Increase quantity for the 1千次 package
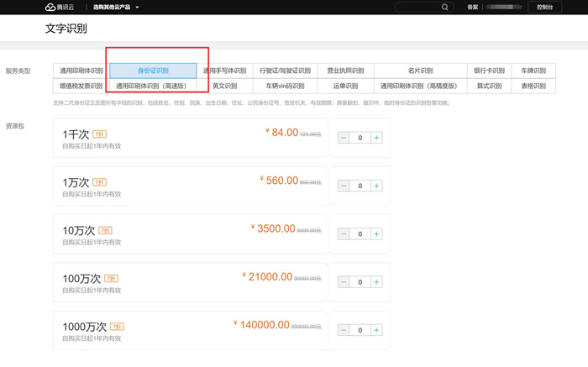 tap(376, 138)
